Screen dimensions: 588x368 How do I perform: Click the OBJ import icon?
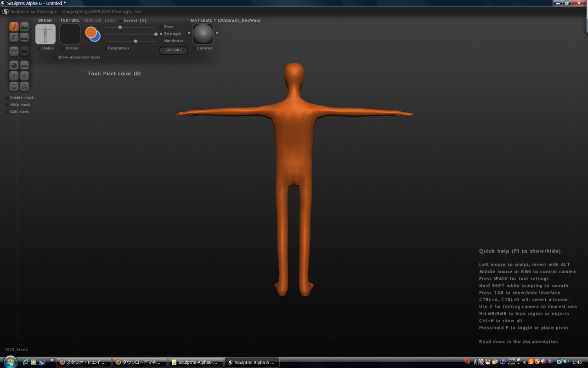pyautogui.click(x=14, y=75)
